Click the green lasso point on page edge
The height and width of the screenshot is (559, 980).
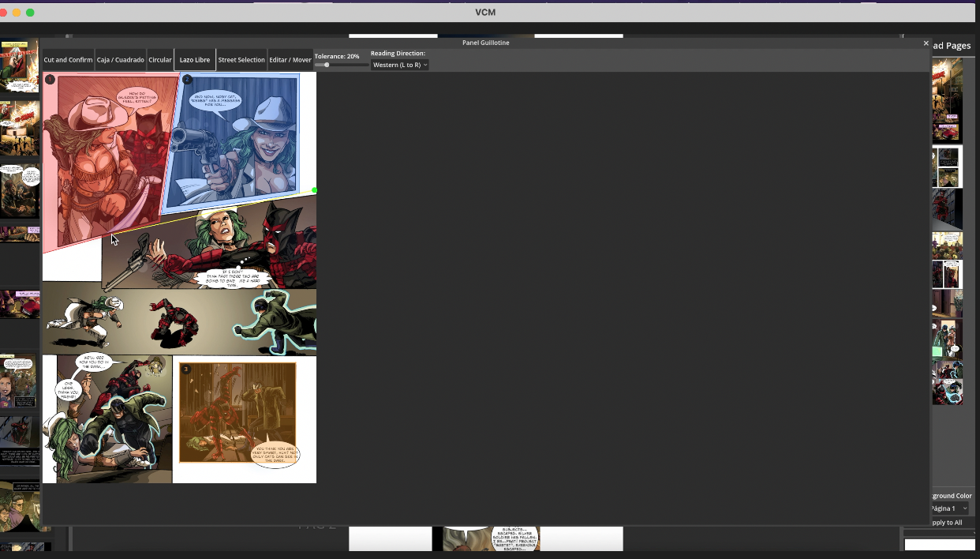coord(315,189)
